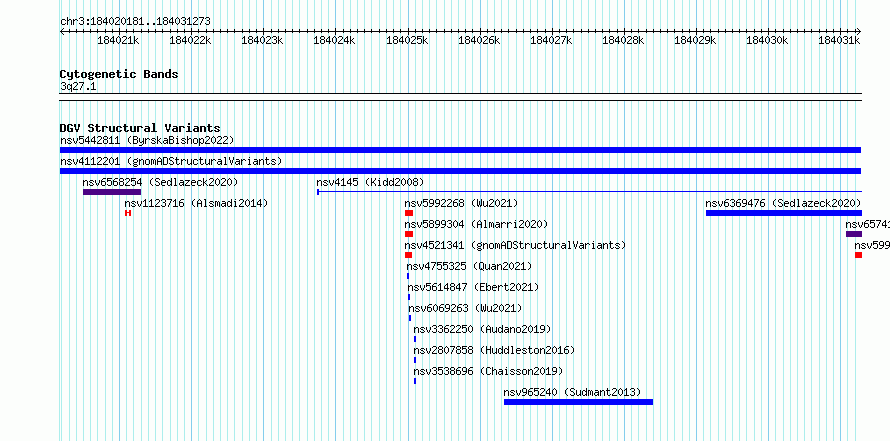Open the nsv6069263 (Wu2021) label

465,308
